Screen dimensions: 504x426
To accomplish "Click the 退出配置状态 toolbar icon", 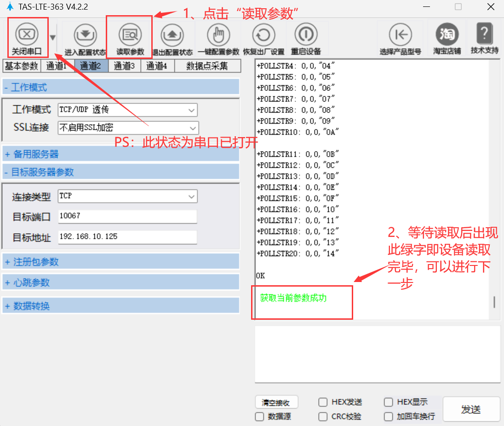I will [172, 35].
